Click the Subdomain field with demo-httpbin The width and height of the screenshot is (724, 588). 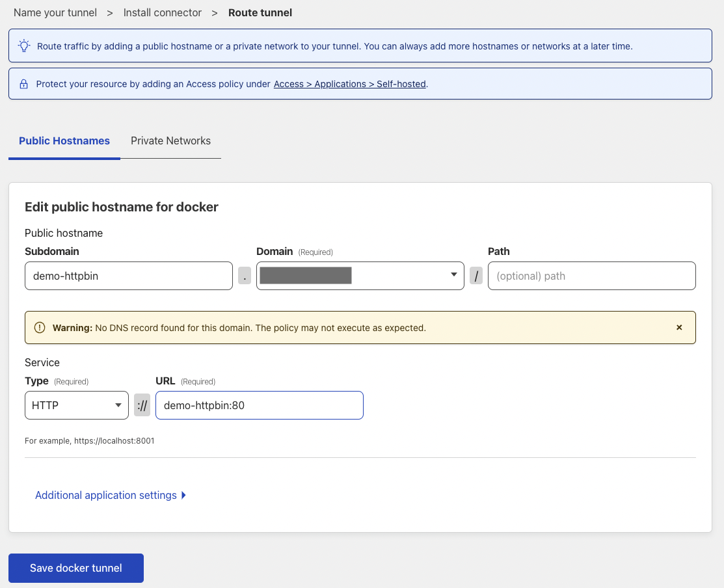tap(128, 276)
